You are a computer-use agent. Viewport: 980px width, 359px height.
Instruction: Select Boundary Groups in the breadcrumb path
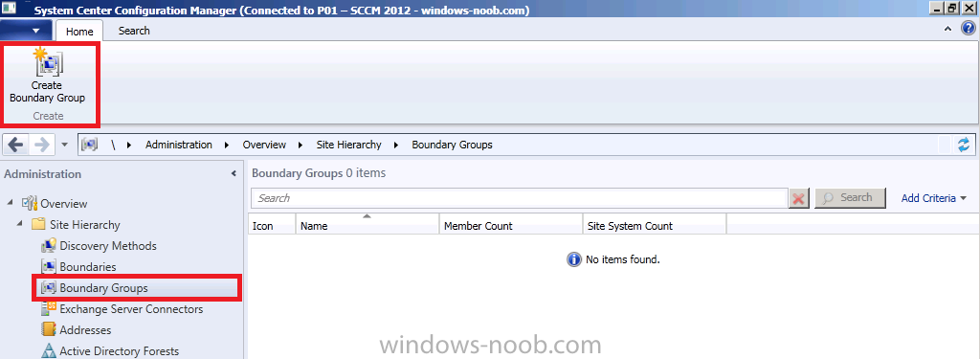(x=452, y=145)
